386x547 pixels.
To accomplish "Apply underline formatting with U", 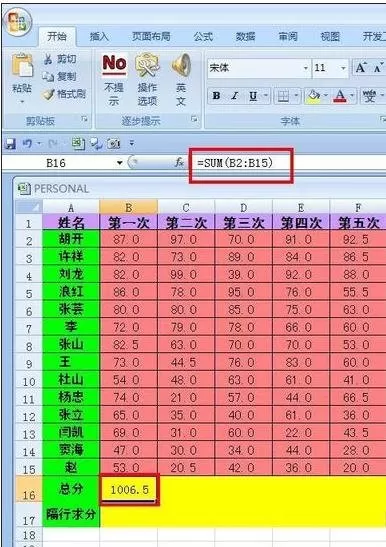I will 253,96.
